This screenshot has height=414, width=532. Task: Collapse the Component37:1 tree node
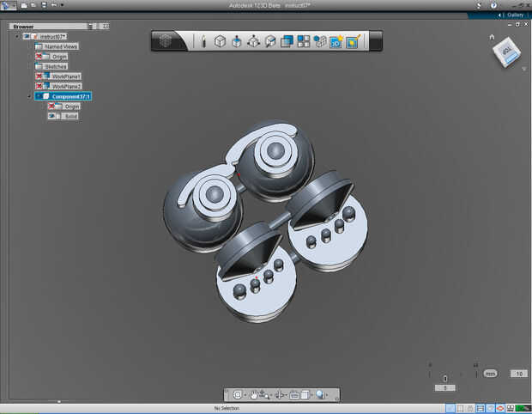(29, 96)
